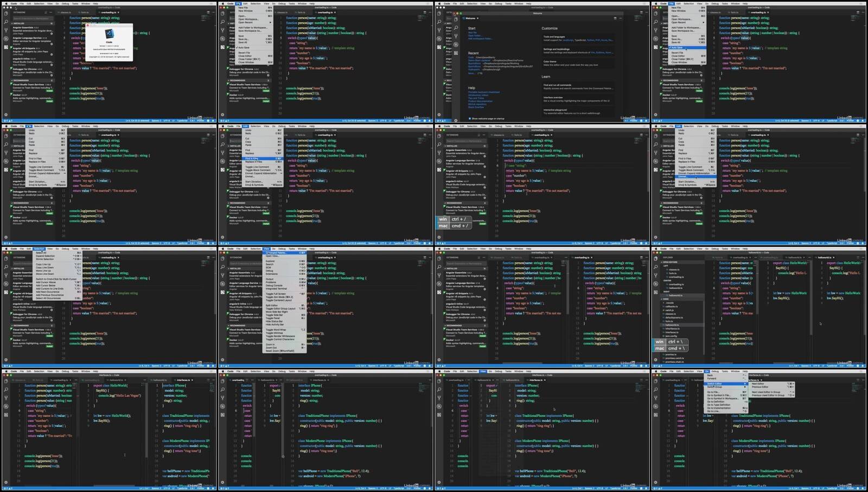
Task: Uncheck 'Show welcome page on startup'
Action: pyautogui.click(x=470, y=118)
